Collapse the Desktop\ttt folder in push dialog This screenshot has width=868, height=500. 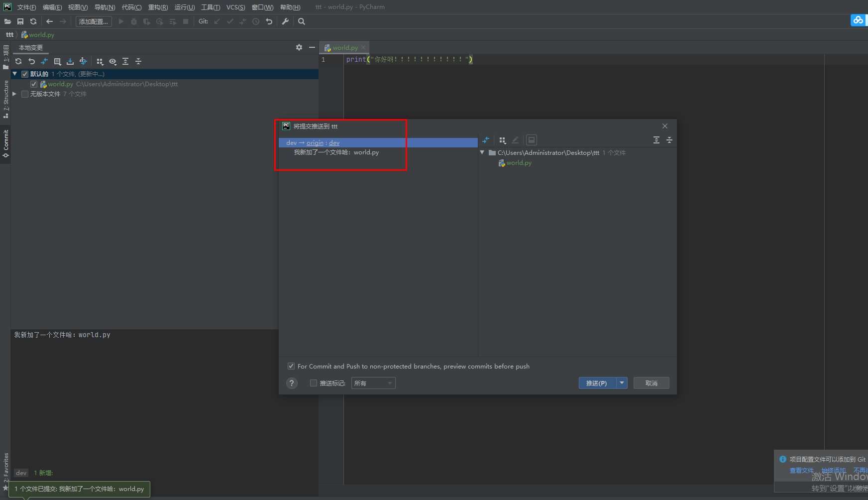coord(482,152)
